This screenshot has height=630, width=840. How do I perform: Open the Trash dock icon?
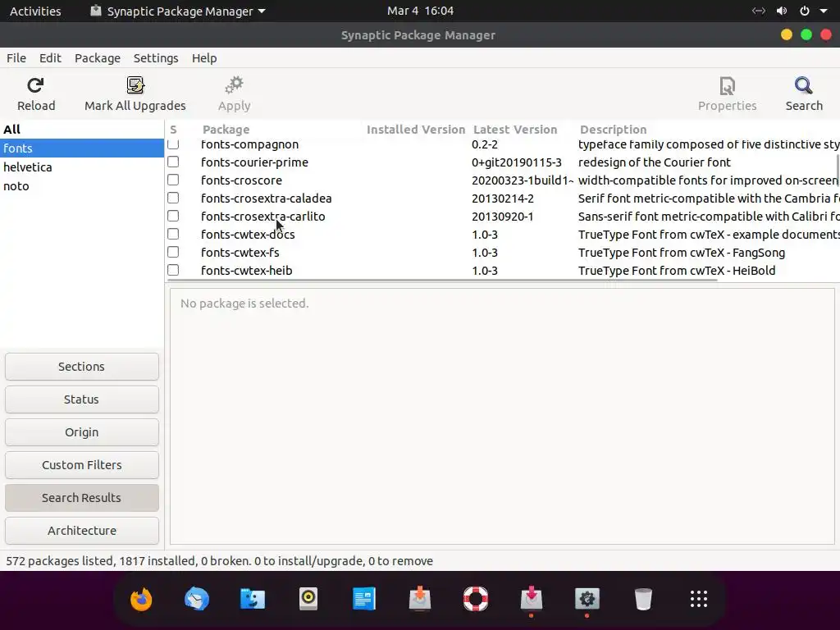pyautogui.click(x=643, y=599)
